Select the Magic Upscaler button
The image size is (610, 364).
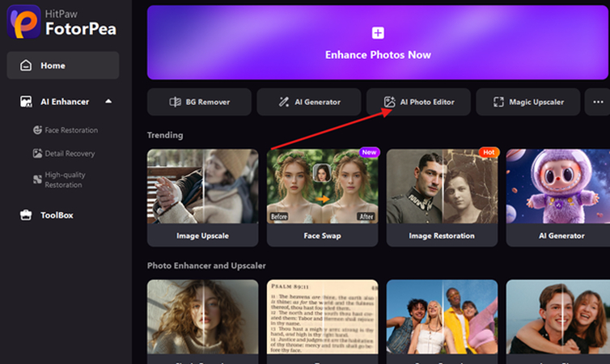pyautogui.click(x=527, y=102)
